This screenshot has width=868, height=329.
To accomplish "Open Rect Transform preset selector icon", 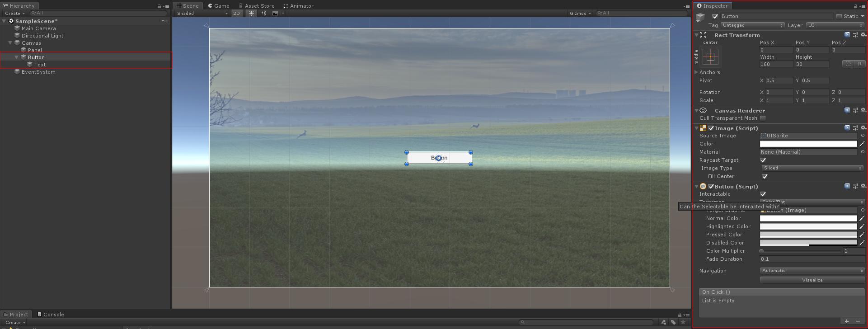I will tap(855, 35).
